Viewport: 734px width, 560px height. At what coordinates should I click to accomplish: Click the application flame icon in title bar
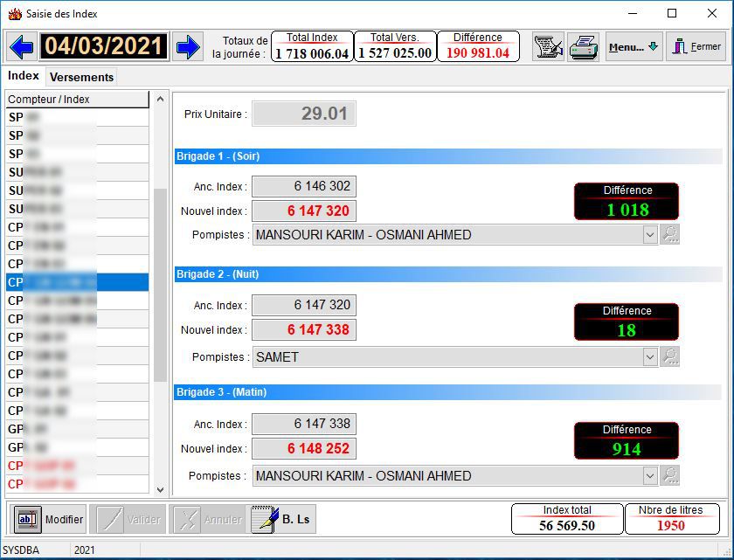(15, 14)
